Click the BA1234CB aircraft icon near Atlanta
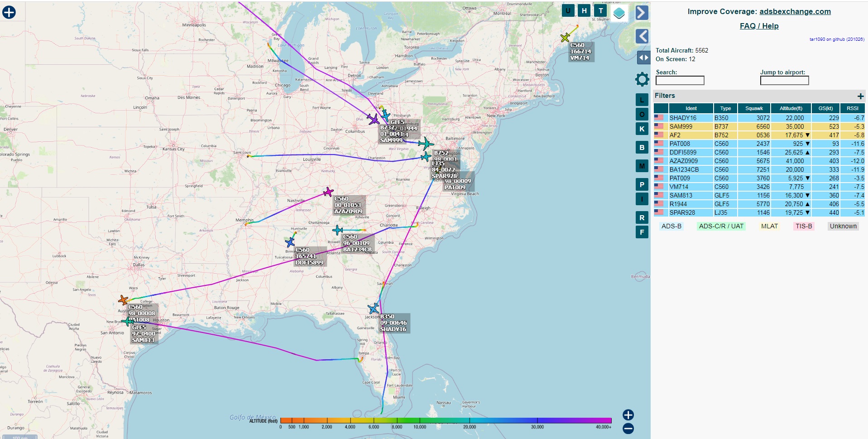Image resolution: width=868 pixels, height=439 pixels. pos(338,230)
